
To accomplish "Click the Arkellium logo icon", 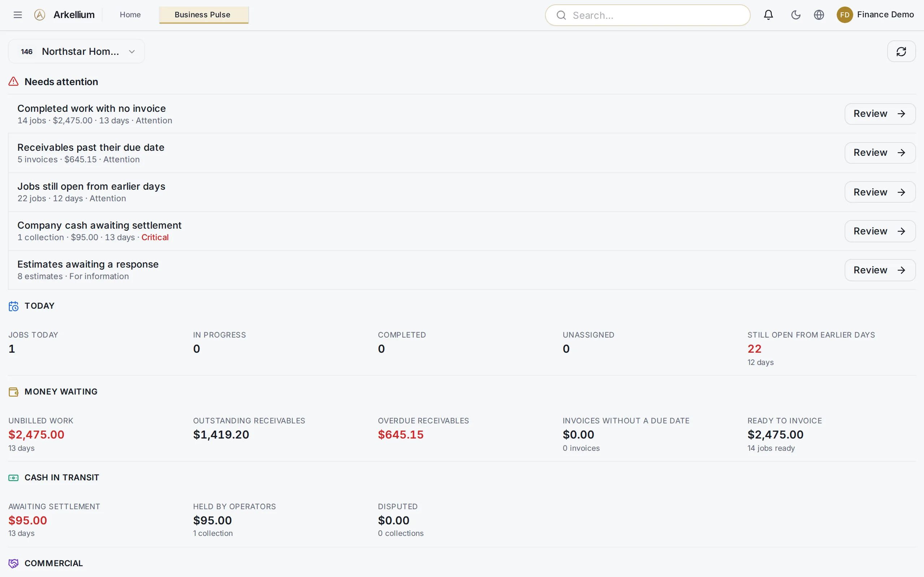I will (x=40, y=15).
